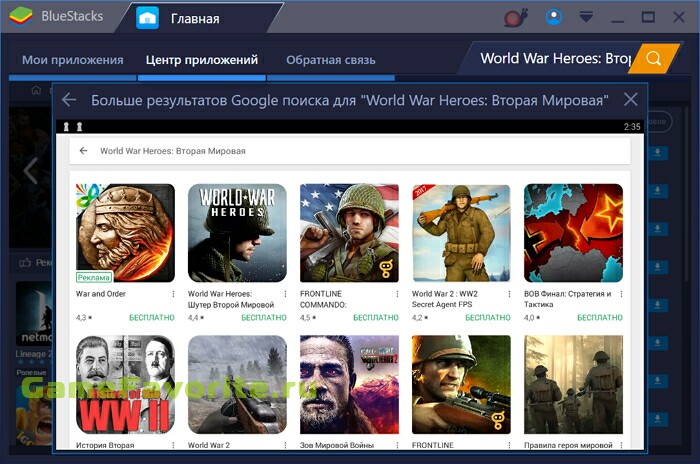Open World War 2 rifle game thumbnail
The width and height of the screenshot is (700, 464).
click(237, 385)
